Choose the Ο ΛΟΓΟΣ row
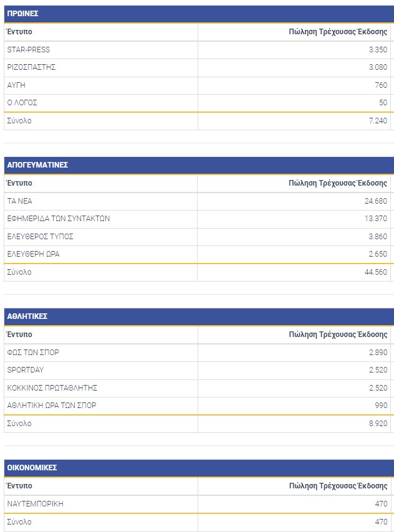394x532 pixels. [22, 103]
